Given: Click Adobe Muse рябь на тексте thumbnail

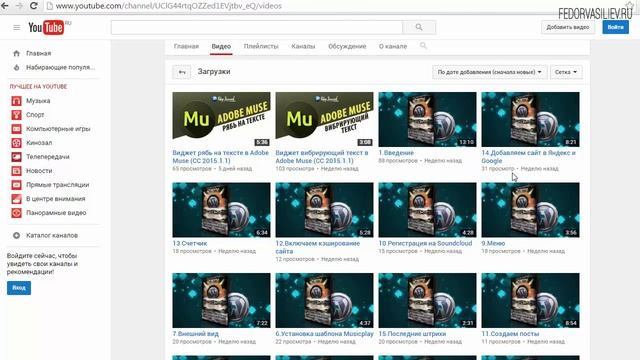Looking at the screenshot, I should click(221, 119).
